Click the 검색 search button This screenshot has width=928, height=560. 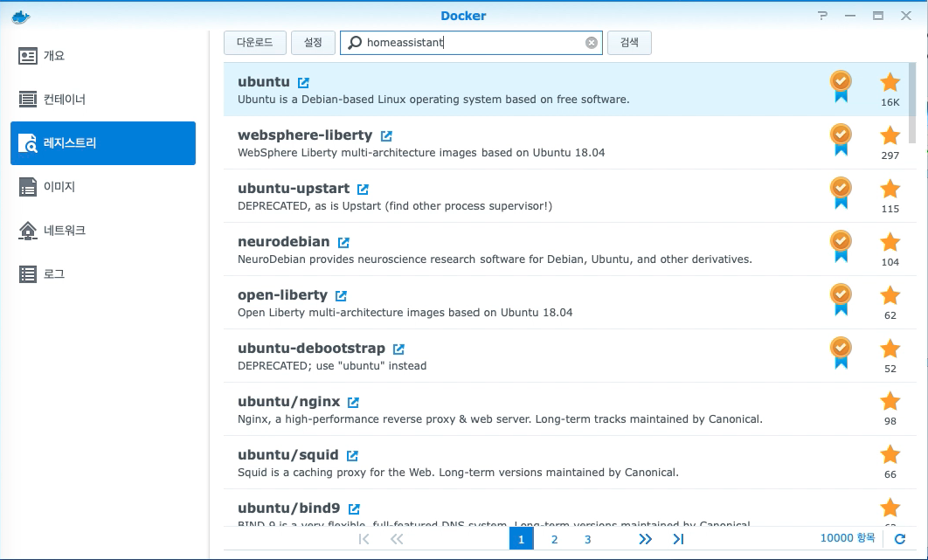click(x=629, y=43)
